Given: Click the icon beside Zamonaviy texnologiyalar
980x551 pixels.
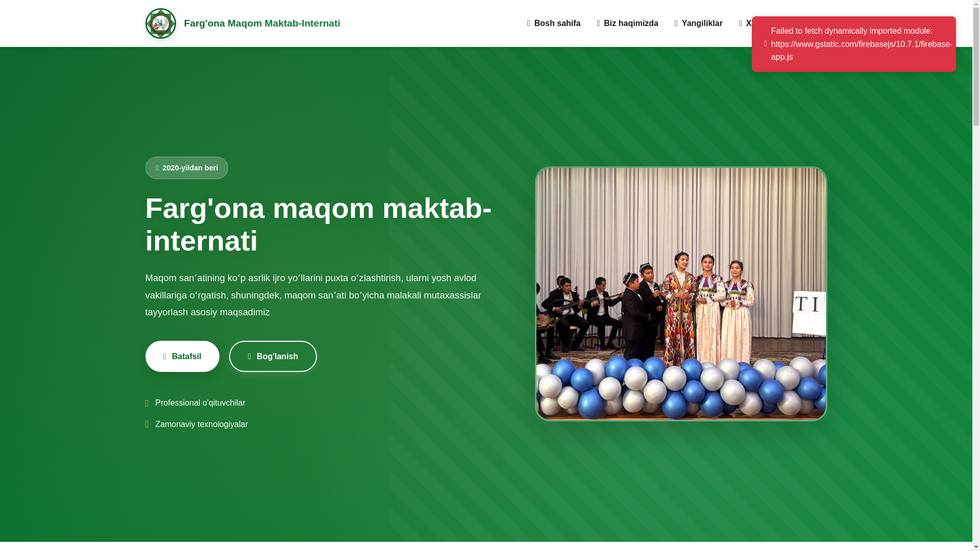Looking at the screenshot, I should [x=147, y=424].
